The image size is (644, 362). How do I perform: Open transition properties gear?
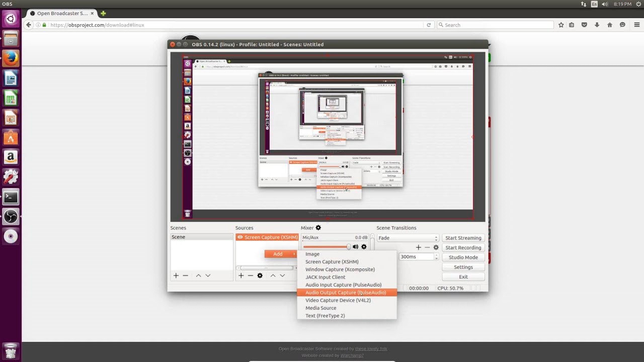(x=436, y=247)
